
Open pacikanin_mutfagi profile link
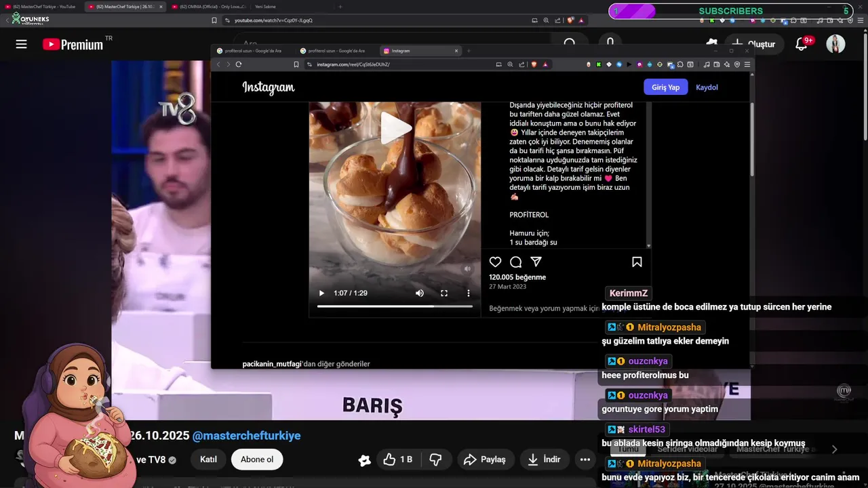coord(272,364)
